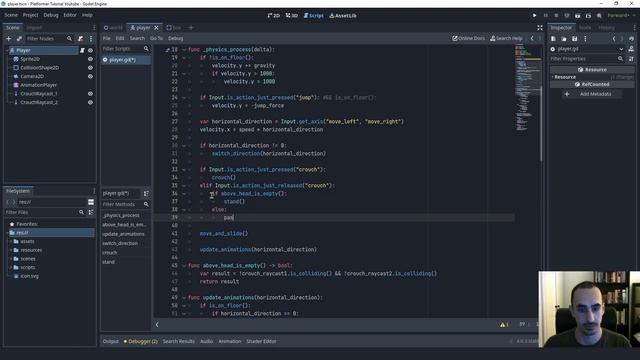Screen dimensions: 640x360
Task: Open Shader Editor bottom panel
Action: pos(261,341)
